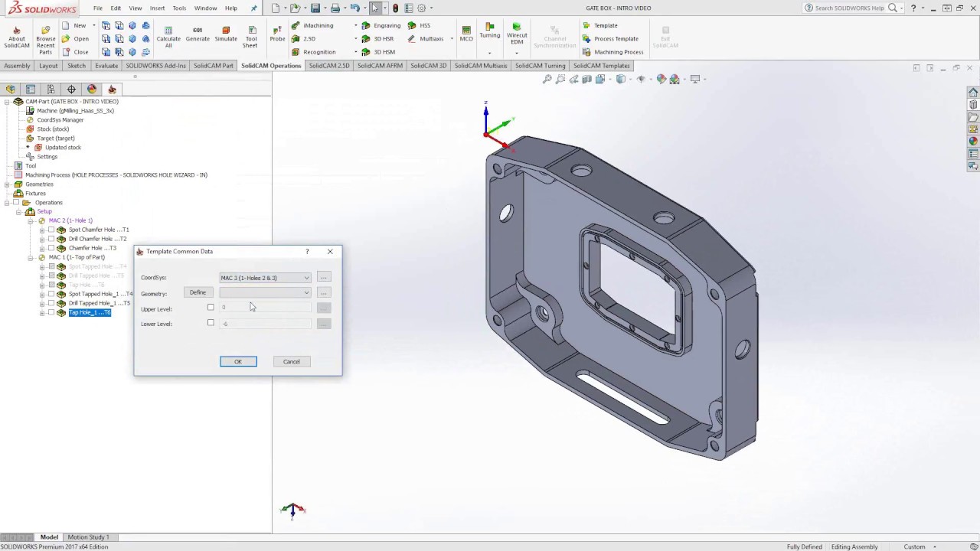Viewport: 980px width, 551px height.
Task: Switch to FeatureManager design tree tab
Action: pyautogui.click(x=11, y=90)
